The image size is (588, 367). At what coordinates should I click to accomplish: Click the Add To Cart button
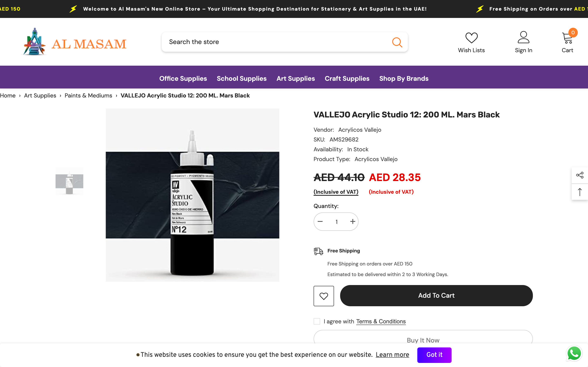coord(436,295)
